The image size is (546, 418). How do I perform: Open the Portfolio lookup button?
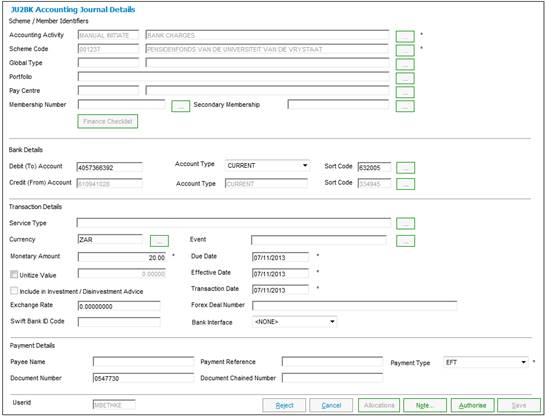tap(405, 78)
